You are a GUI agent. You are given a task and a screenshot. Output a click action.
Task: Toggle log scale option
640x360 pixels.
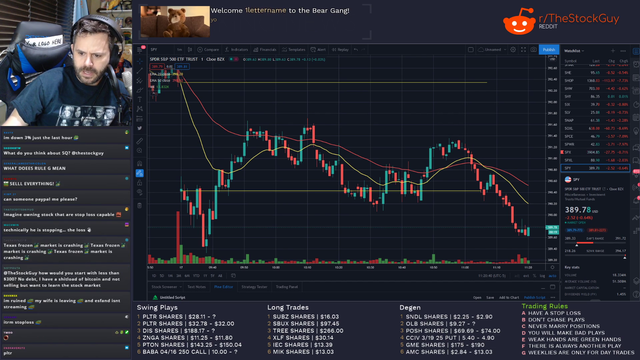click(542, 276)
